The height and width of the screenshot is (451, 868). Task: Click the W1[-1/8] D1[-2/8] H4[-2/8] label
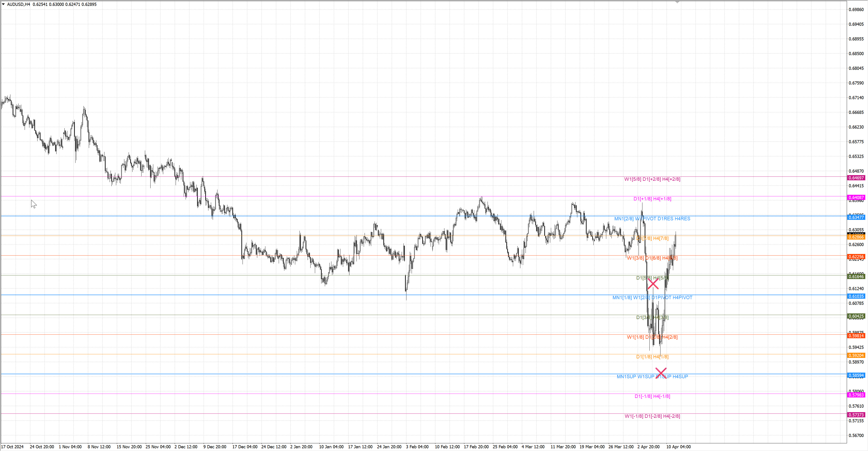[x=652, y=416]
